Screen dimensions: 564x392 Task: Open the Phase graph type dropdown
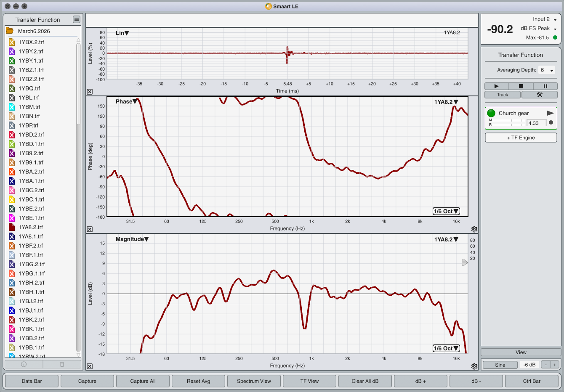[126, 101]
